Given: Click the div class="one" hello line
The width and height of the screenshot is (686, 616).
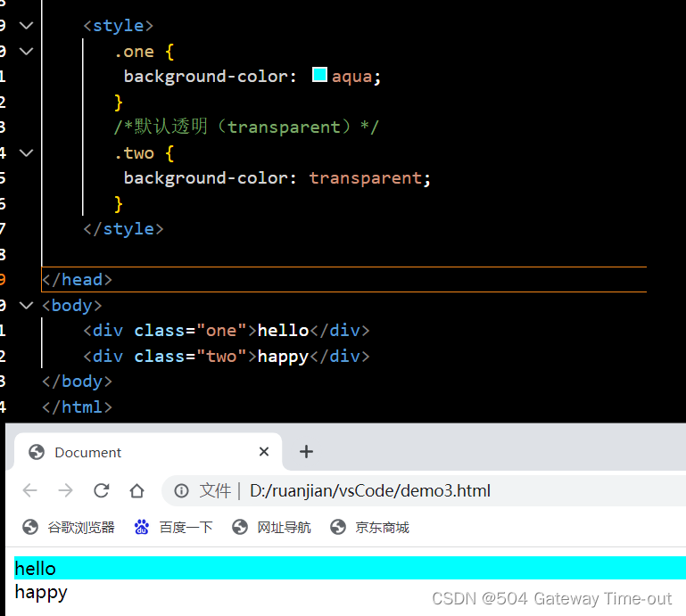Looking at the screenshot, I should (227, 331).
